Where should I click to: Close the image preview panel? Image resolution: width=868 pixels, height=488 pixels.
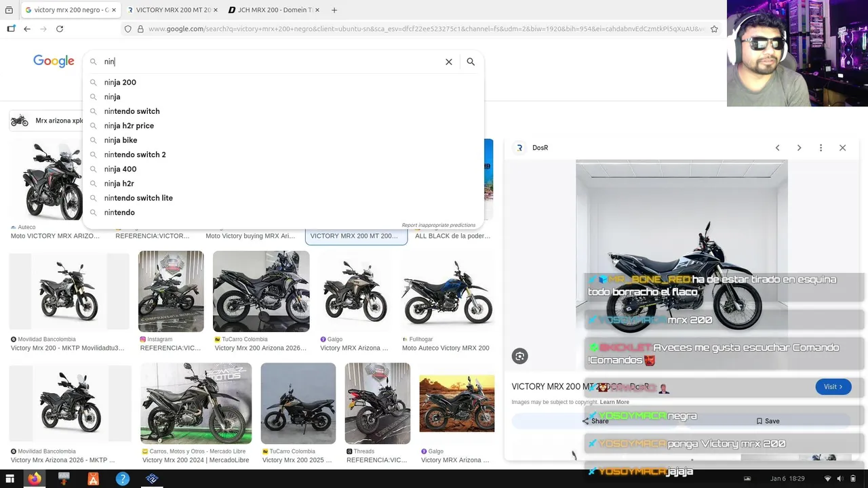(842, 148)
